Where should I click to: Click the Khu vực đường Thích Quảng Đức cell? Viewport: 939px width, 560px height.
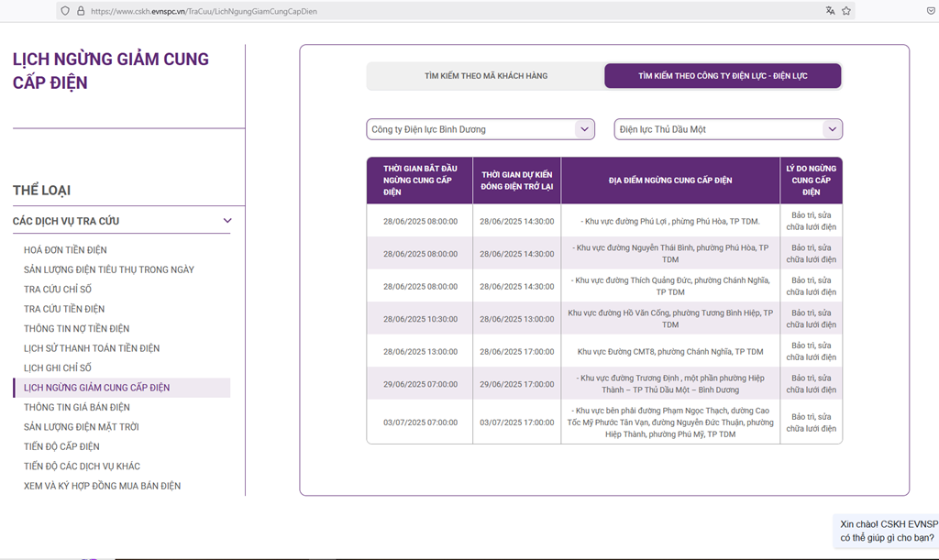click(x=670, y=286)
